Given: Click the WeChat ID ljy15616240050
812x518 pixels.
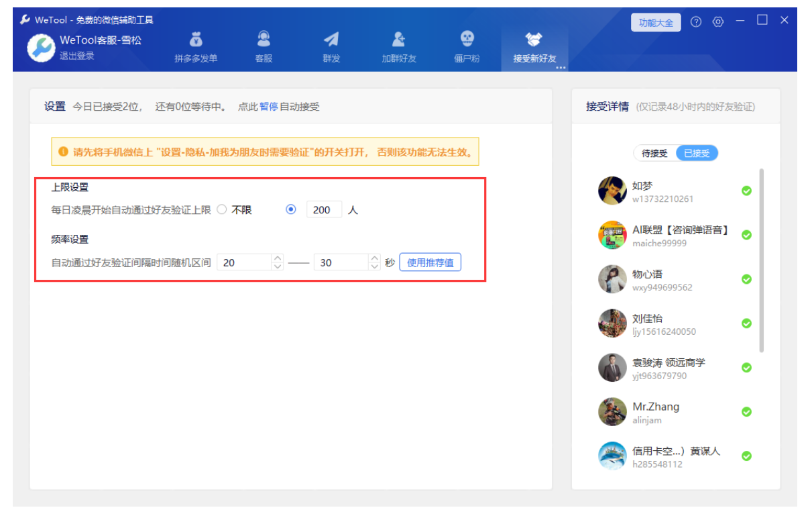Looking at the screenshot, I should pos(664,332).
